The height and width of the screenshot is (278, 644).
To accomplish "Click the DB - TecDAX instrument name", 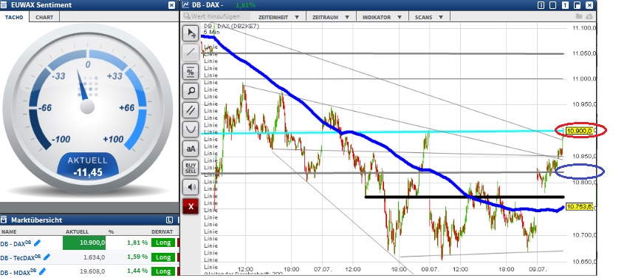I will coord(21,257).
